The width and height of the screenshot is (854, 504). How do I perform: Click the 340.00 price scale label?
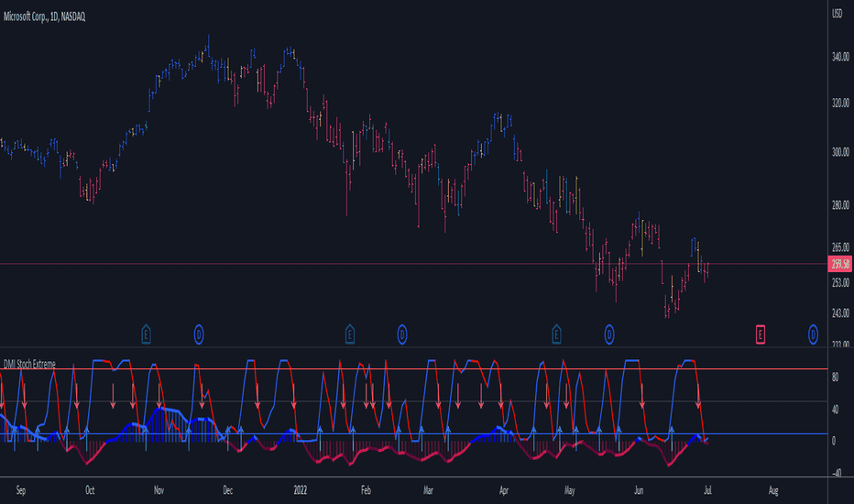pyautogui.click(x=840, y=57)
